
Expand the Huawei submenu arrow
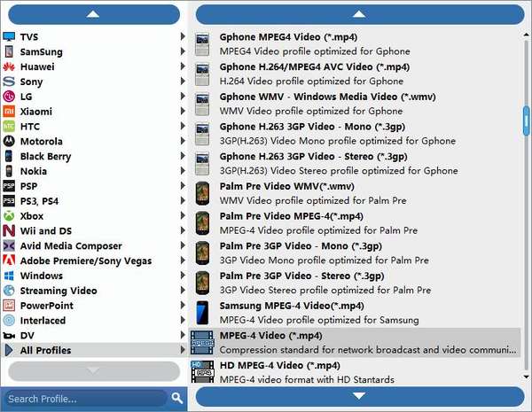(183, 66)
